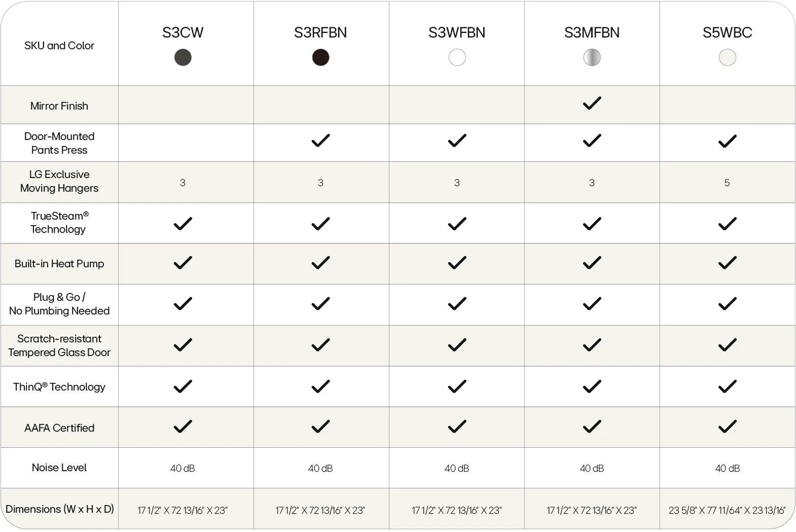Select the S3RFBN black color swatch

(320, 57)
